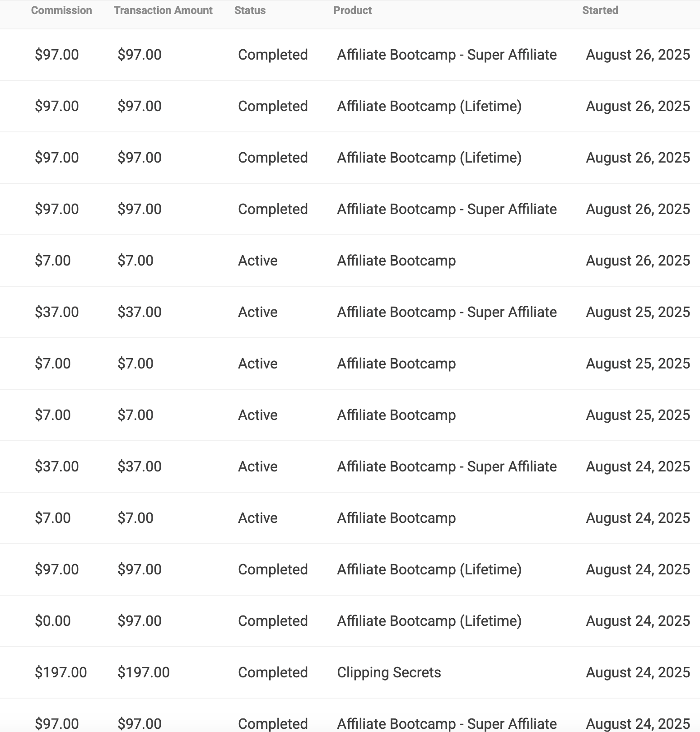Viewport: 700px width, 732px height.
Task: Select the $197.00 transaction amount cell
Action: [144, 672]
